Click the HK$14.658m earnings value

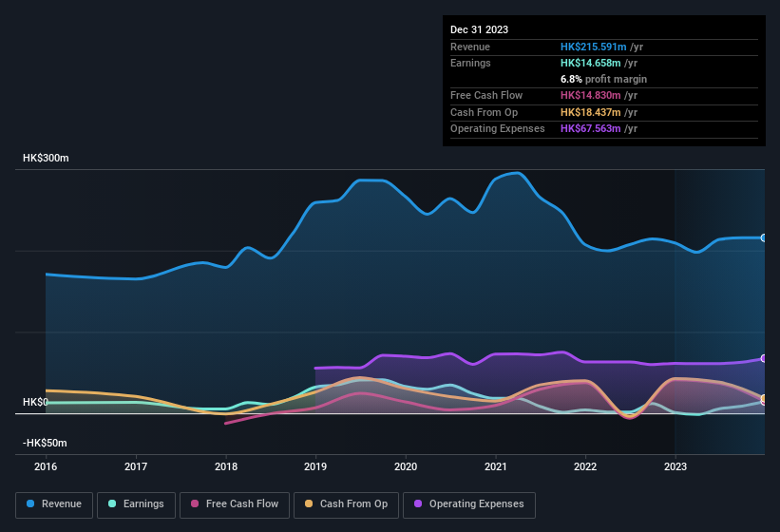(591, 63)
